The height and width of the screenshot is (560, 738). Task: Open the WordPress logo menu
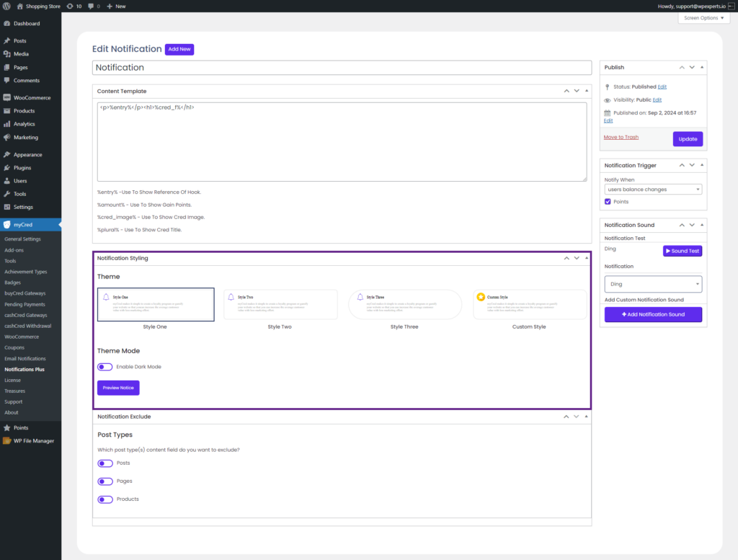[x=6, y=6]
